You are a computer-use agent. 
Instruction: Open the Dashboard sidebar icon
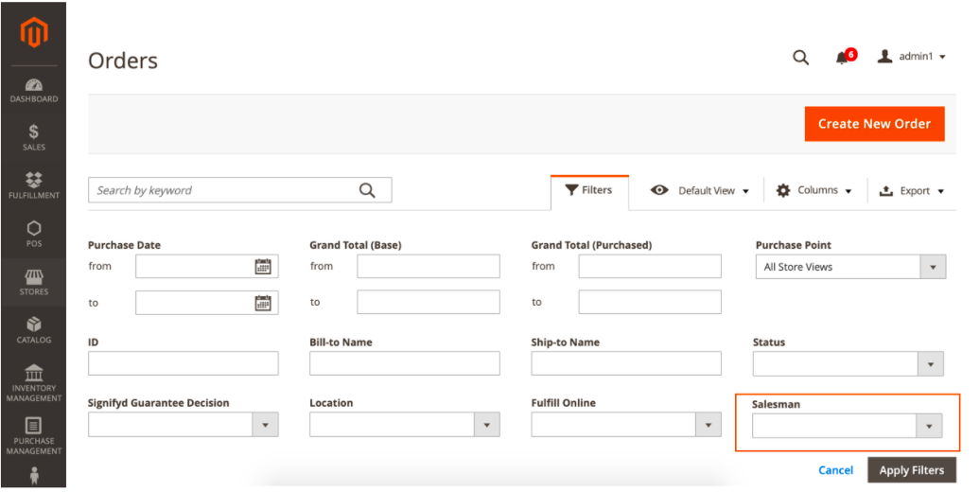[x=33, y=90]
